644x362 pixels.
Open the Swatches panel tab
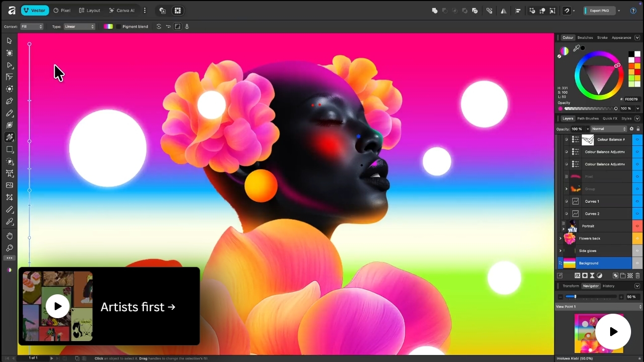click(x=585, y=37)
